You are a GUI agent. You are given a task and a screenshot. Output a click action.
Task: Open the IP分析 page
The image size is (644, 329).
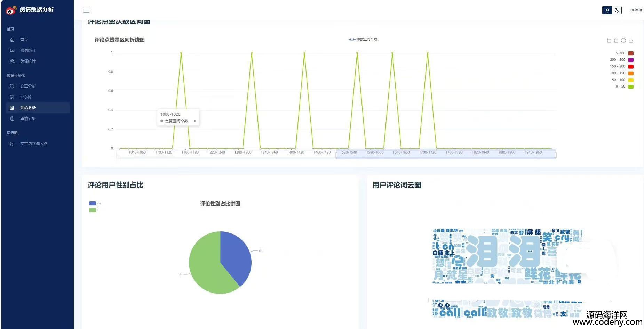click(25, 97)
